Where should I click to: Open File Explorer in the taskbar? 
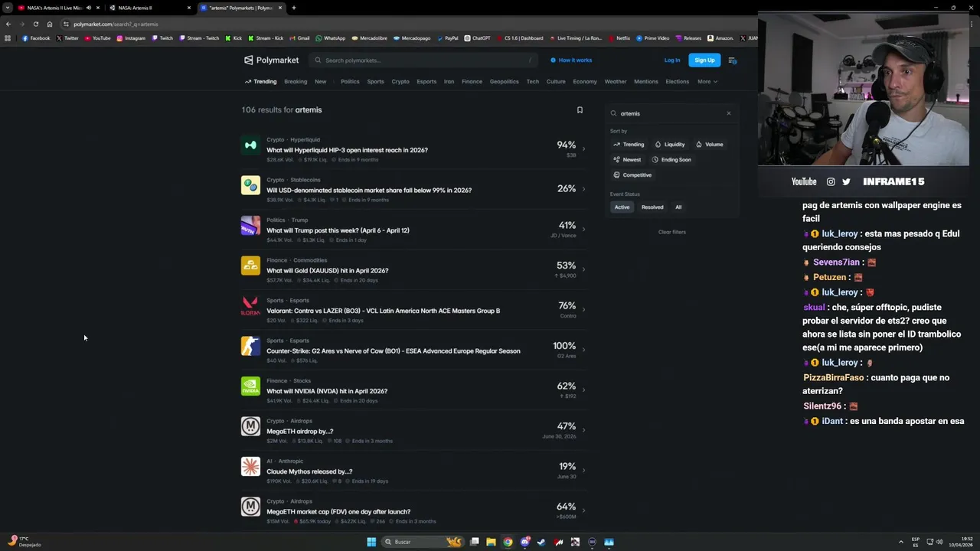click(491, 542)
